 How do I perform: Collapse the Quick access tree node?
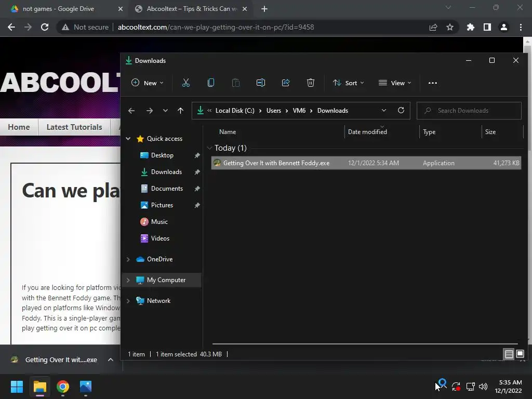tap(128, 138)
